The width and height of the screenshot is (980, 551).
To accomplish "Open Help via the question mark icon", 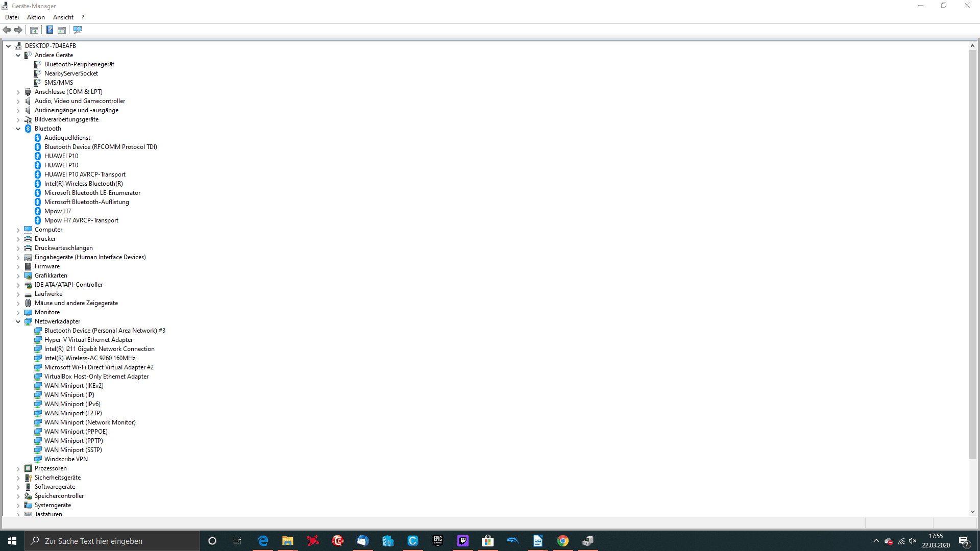I will pos(50,30).
